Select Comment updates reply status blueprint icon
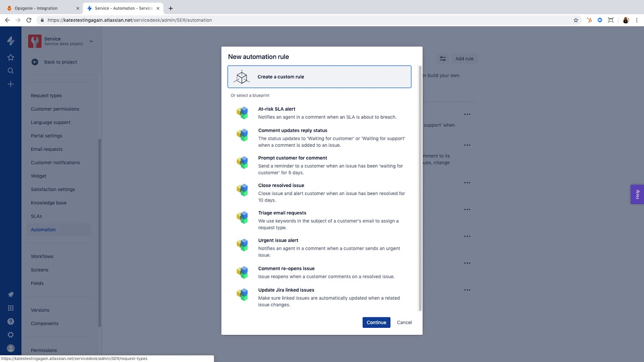The height and width of the screenshot is (362, 644). (x=243, y=135)
